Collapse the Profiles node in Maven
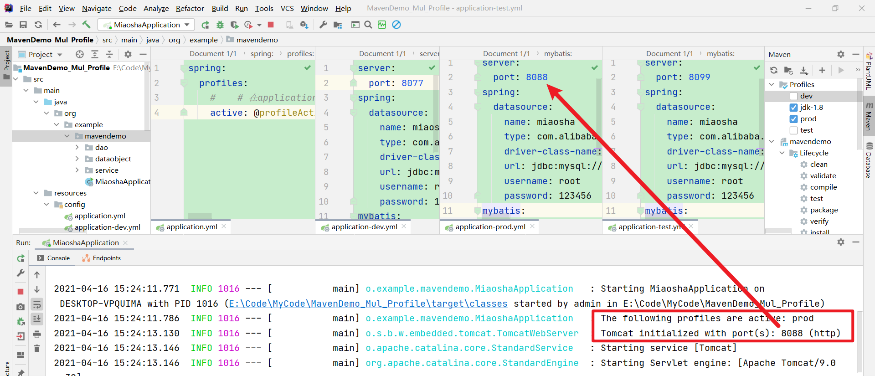 coord(773,85)
